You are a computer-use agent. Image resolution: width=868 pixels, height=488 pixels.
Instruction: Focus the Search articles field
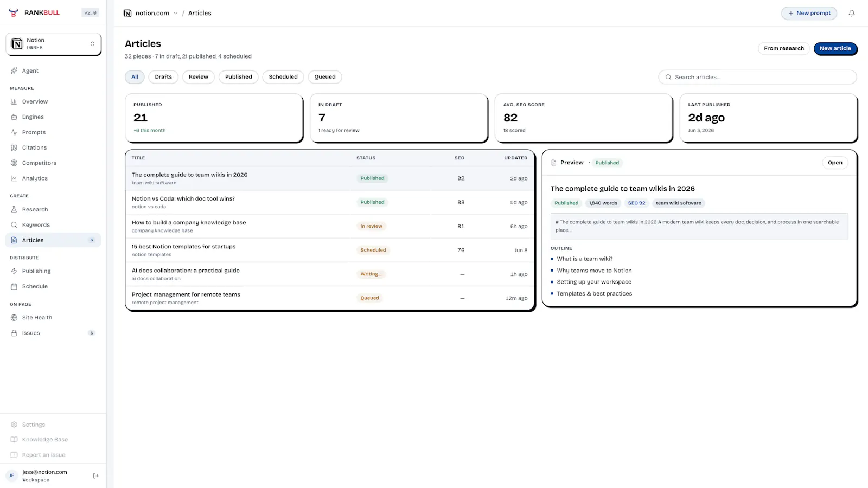pos(757,77)
